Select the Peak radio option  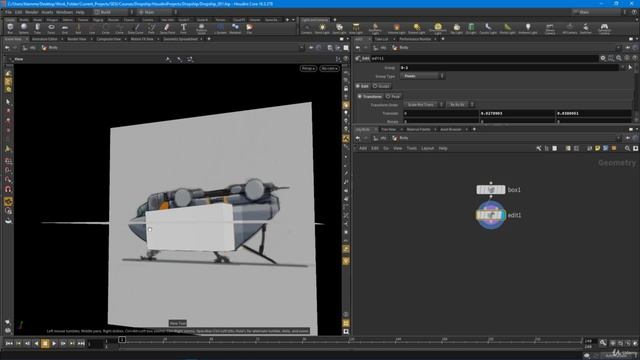pyautogui.click(x=393, y=96)
